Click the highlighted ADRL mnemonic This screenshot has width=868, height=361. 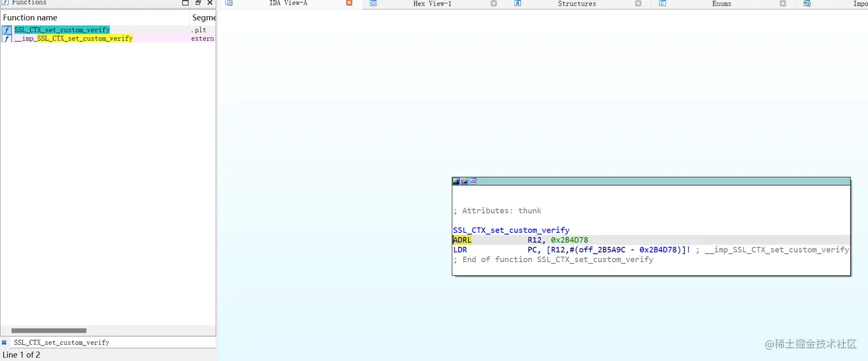click(462, 240)
